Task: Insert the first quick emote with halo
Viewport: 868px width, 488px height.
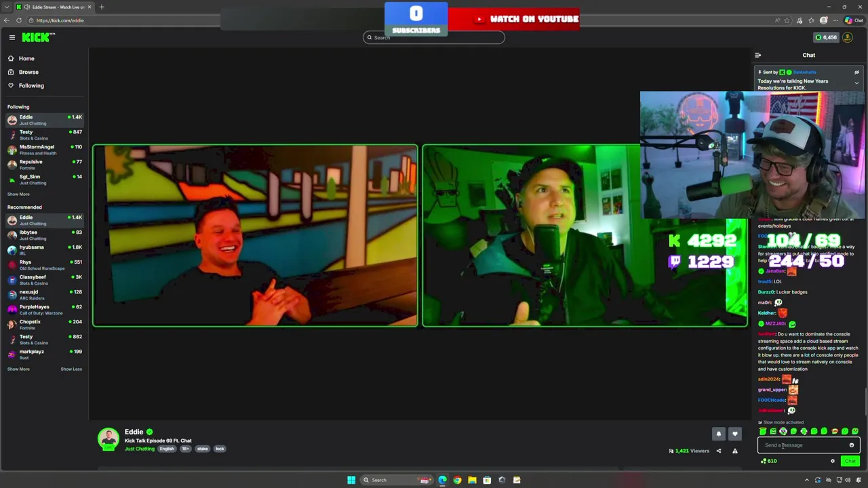Action: point(763,431)
